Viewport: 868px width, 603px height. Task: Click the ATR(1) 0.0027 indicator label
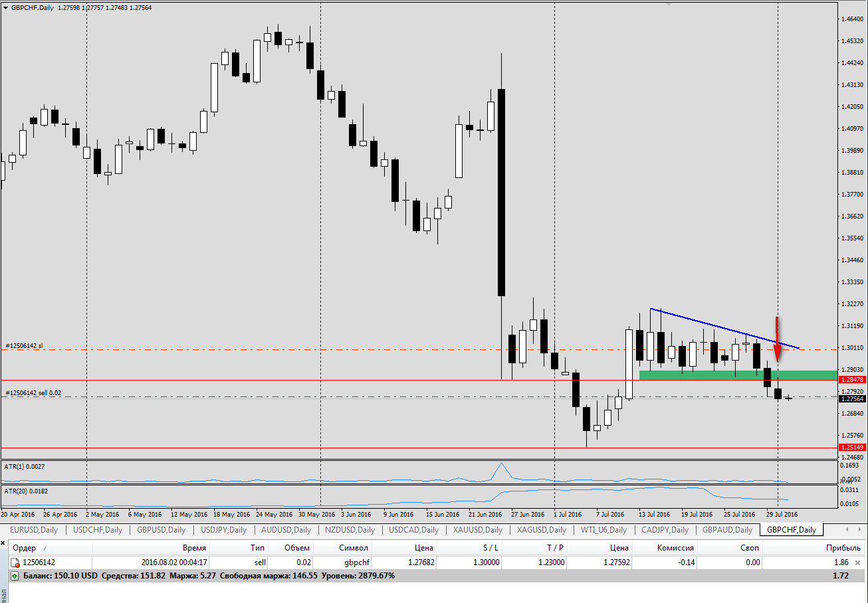pyautogui.click(x=25, y=467)
